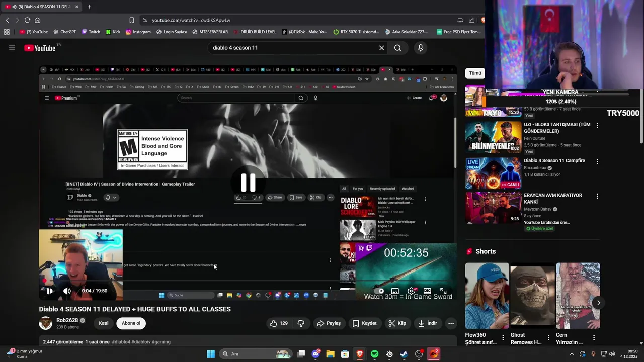Bookmark this page from address bar
The width and height of the screenshot is (644, 362).
(x=132, y=20)
